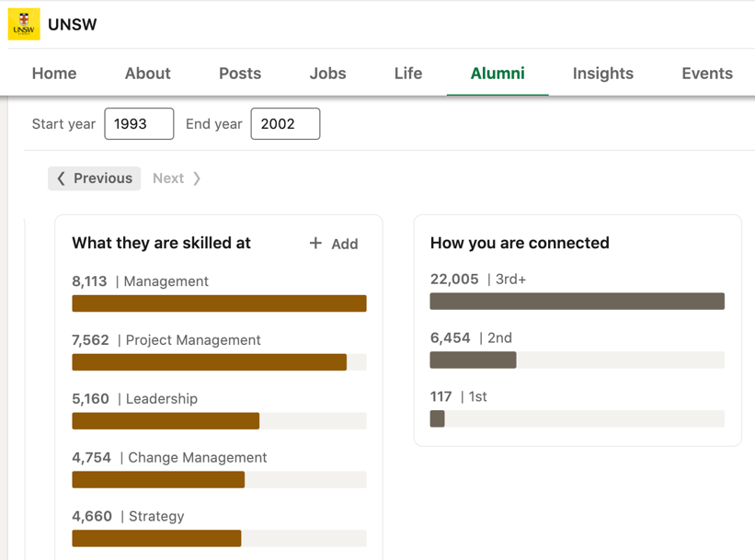Select the Life tab
This screenshot has width=755, height=560.
(x=408, y=74)
